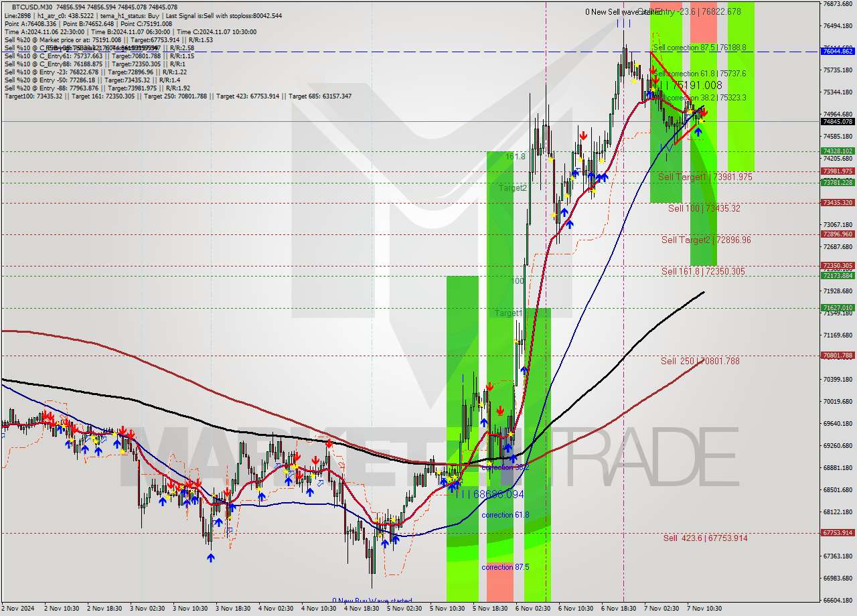Click the 66604.180 price axis value
The width and height of the screenshot is (857, 616).
click(838, 601)
